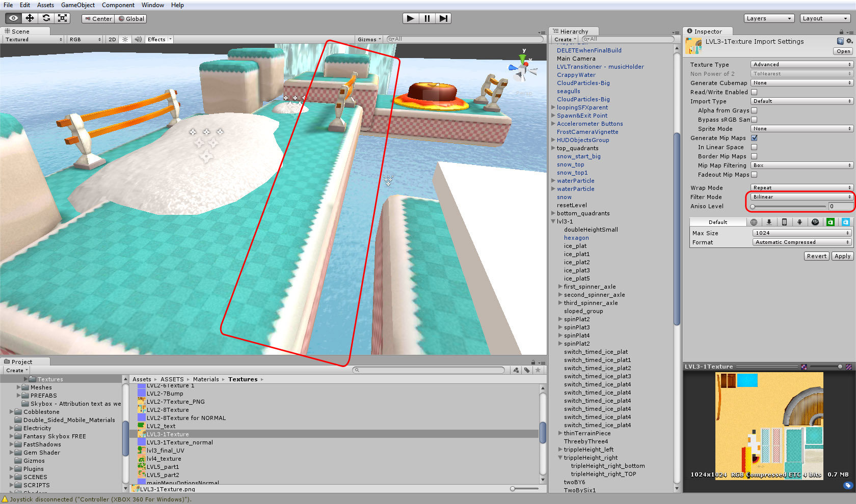Open Filter Mode Bilinear dropdown
856x504 pixels.
point(801,197)
